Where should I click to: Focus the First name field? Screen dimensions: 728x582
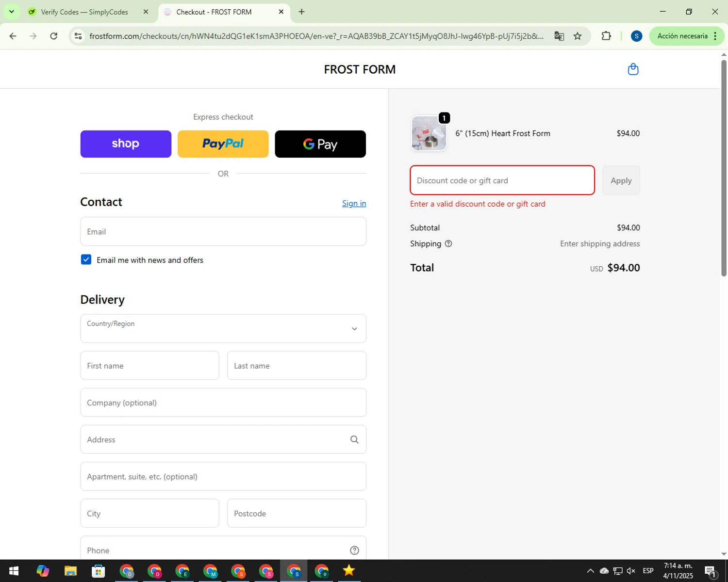pyautogui.click(x=149, y=366)
